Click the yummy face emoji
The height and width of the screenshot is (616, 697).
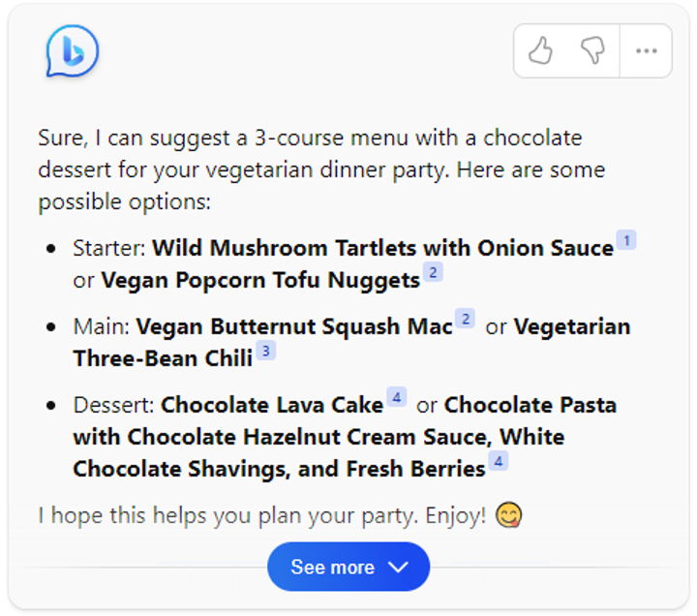[x=508, y=515]
